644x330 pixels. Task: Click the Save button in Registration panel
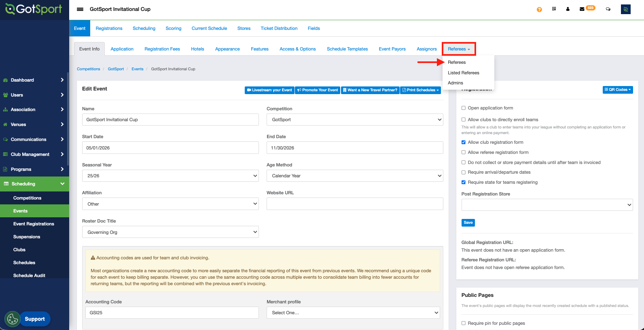468,223
